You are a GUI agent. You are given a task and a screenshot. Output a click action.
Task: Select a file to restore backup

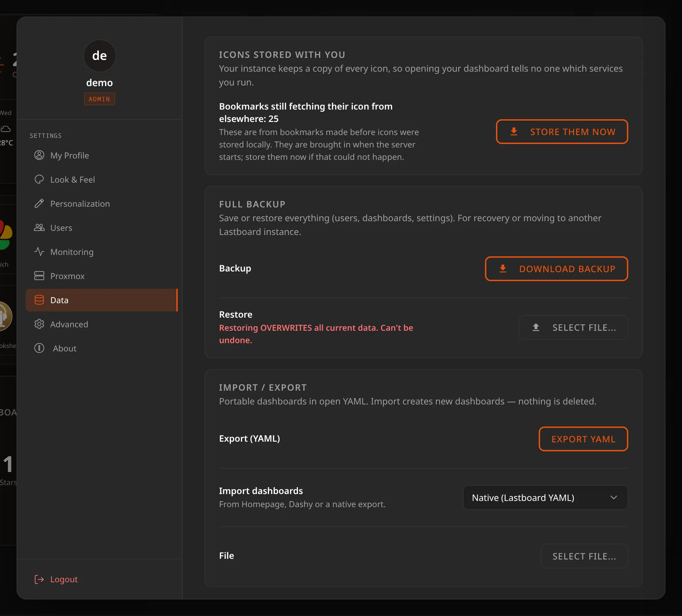573,327
